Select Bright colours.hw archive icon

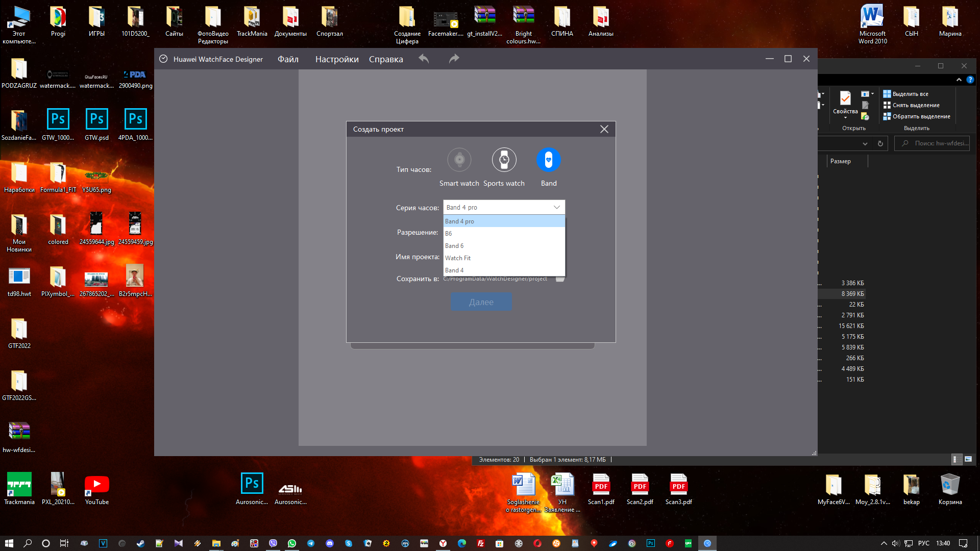(524, 24)
